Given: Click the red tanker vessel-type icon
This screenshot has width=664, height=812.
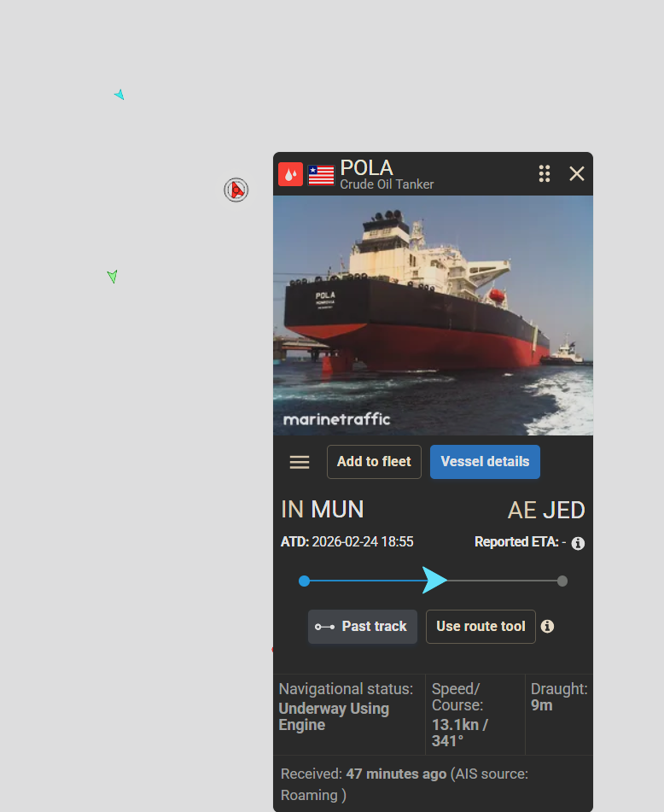Looking at the screenshot, I should pyautogui.click(x=290, y=174).
